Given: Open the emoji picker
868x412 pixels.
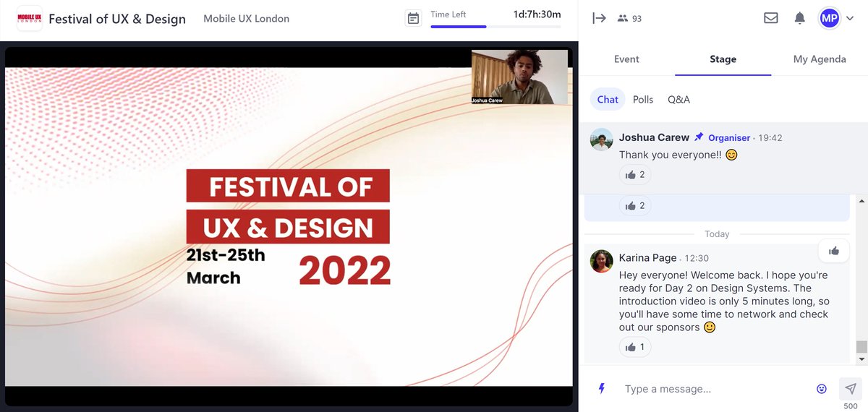Looking at the screenshot, I should pos(822,389).
